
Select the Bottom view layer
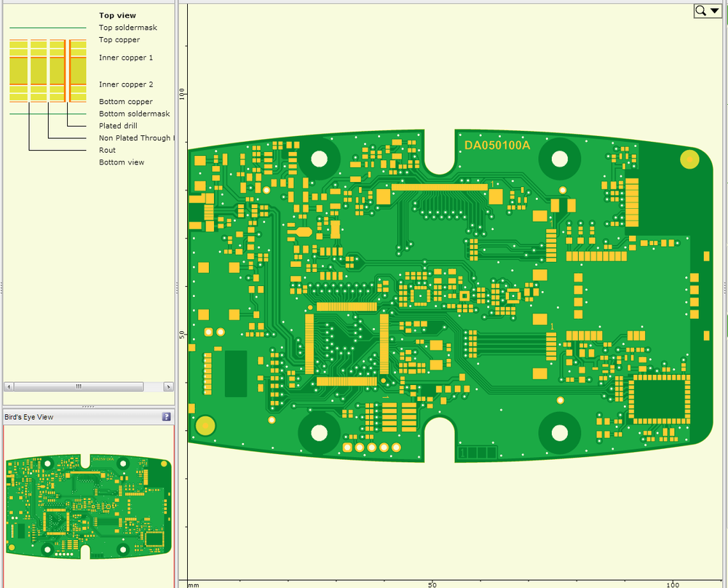(122, 162)
